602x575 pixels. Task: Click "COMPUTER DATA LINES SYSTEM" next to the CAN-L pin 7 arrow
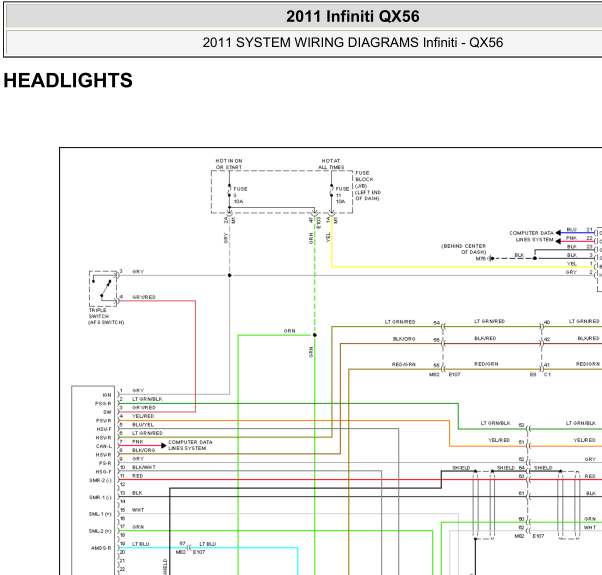point(190,445)
